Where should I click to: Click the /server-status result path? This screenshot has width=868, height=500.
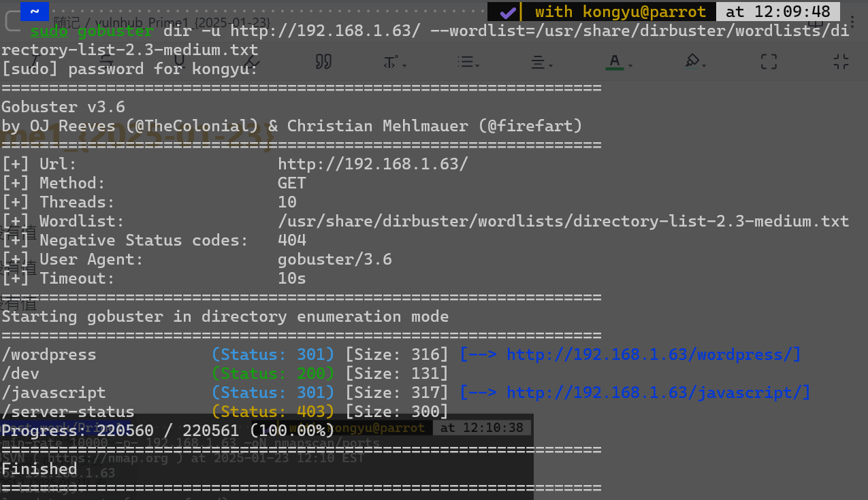[x=68, y=412]
